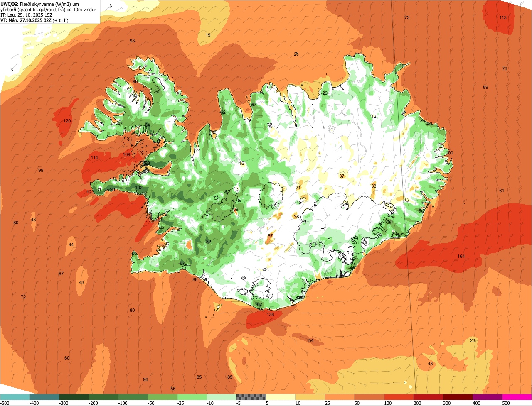The image size is (532, 406).
Task: Click the map value 33 in the eastern highlands
Action: pos(374,186)
